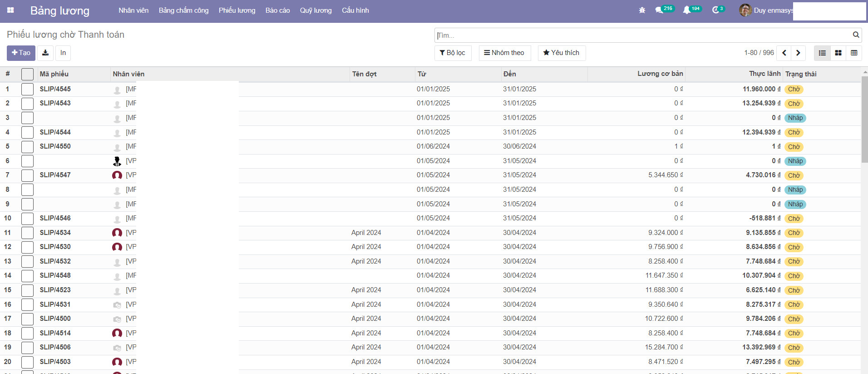Open the conversations icon showing 216
This screenshot has height=374, width=868.
[x=659, y=10]
